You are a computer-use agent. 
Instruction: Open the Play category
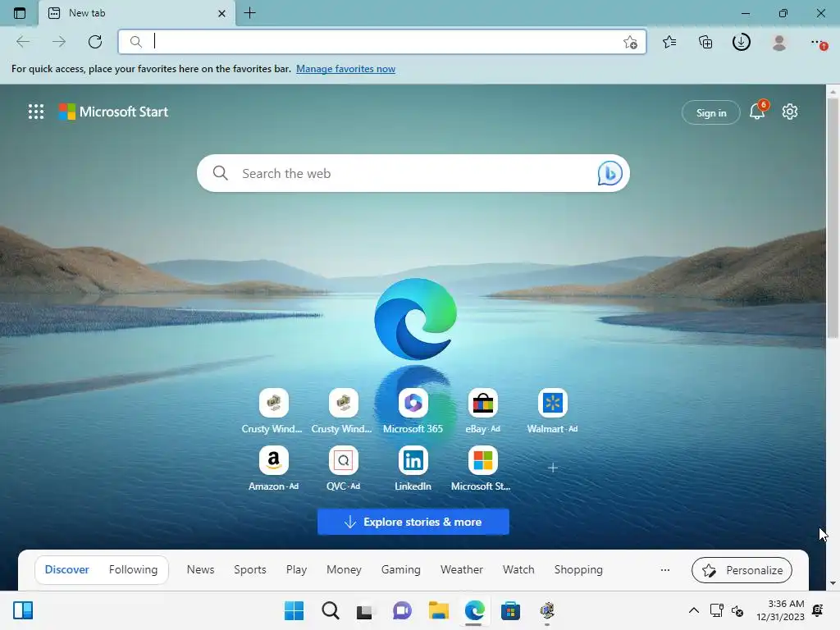(296, 569)
